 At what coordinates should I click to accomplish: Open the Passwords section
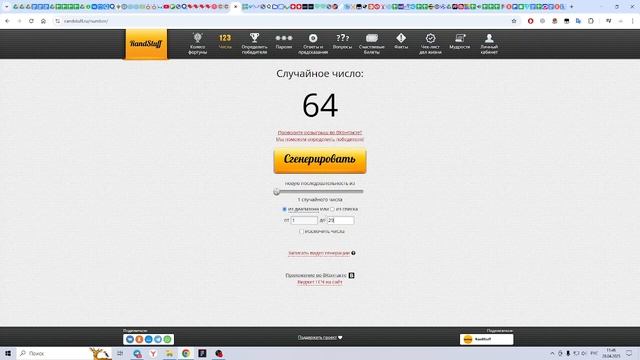284,42
